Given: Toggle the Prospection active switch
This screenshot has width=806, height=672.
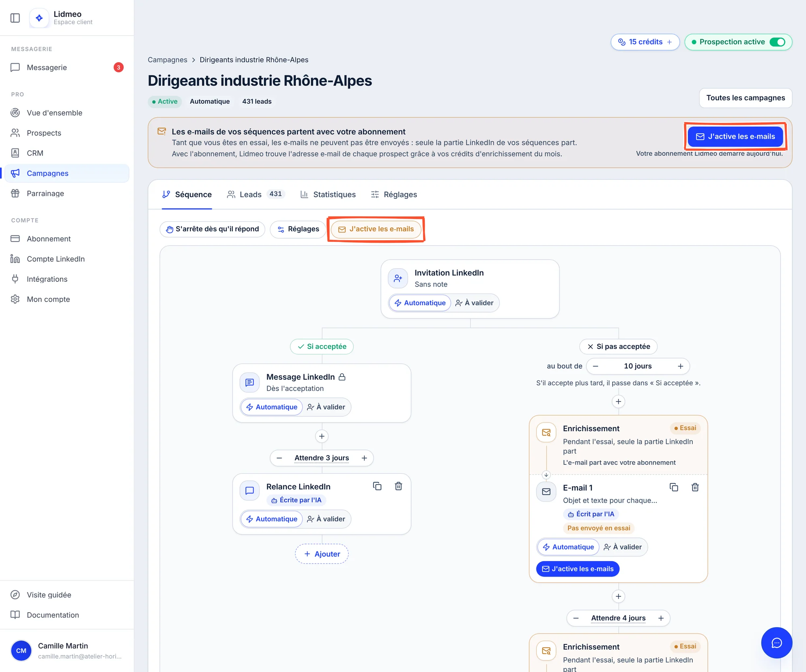Looking at the screenshot, I should pos(777,42).
